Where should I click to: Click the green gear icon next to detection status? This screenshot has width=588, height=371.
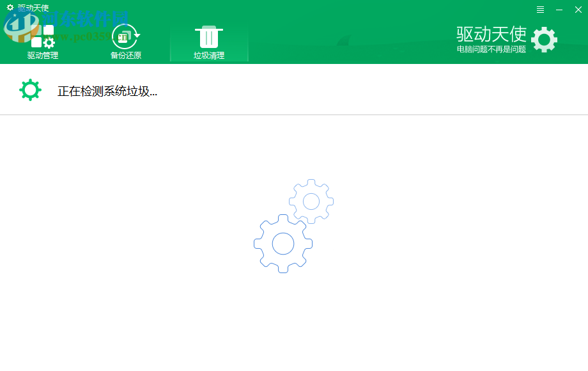[x=30, y=90]
